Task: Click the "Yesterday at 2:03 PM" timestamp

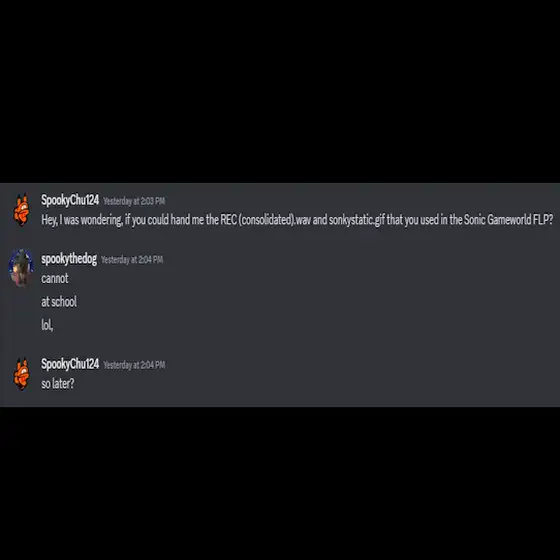Action: pyautogui.click(x=134, y=201)
